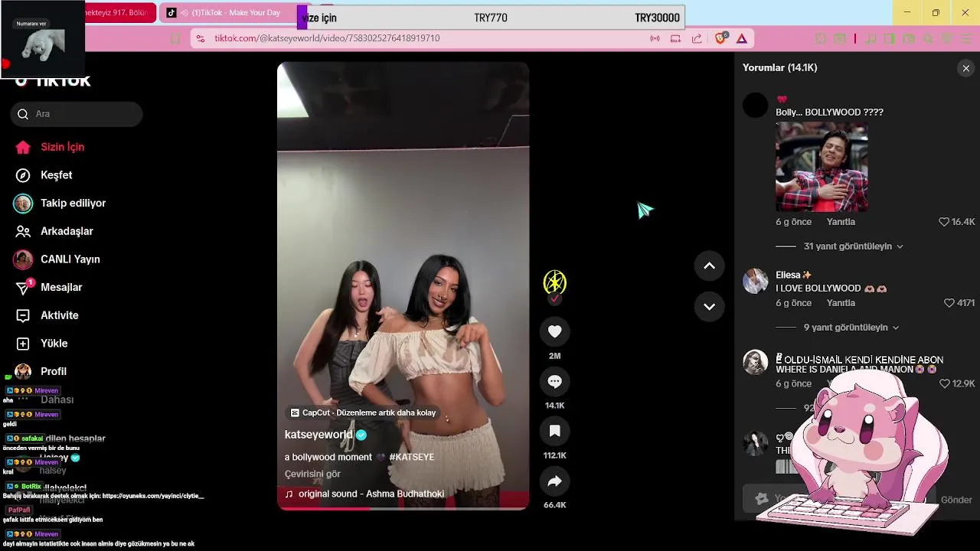Open CapCut Düzenleme artık daha kolay badge
This screenshot has width=980, height=551.
pyautogui.click(x=363, y=412)
